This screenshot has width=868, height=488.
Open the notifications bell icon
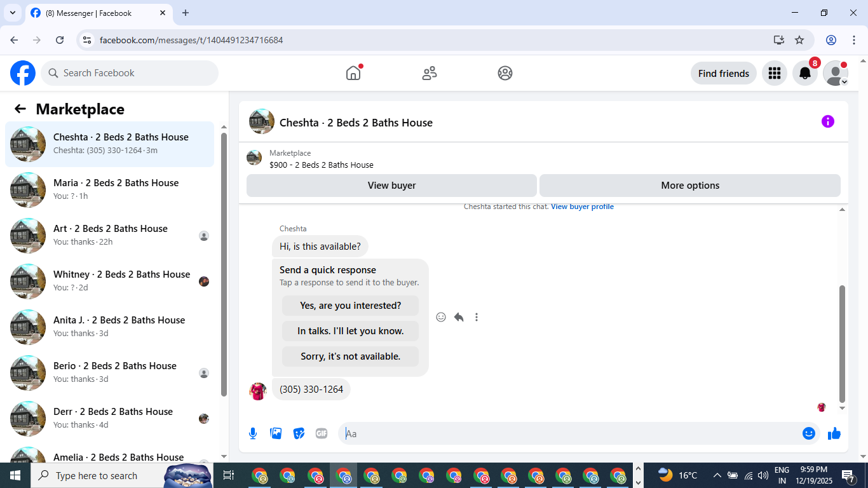click(805, 73)
